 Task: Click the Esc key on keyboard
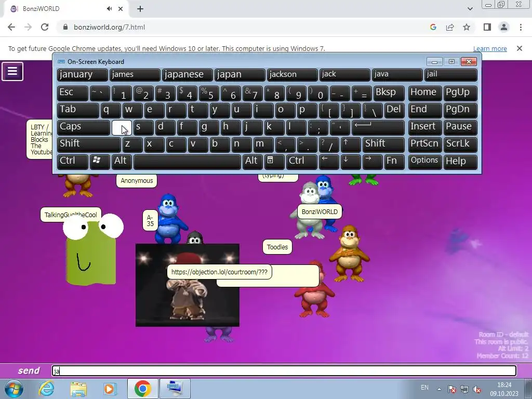73,93
